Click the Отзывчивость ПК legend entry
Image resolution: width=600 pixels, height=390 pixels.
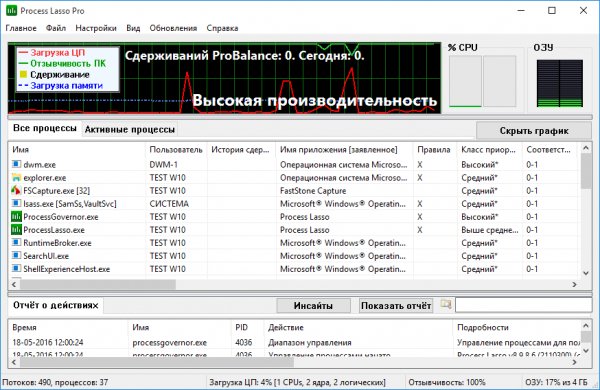62,64
